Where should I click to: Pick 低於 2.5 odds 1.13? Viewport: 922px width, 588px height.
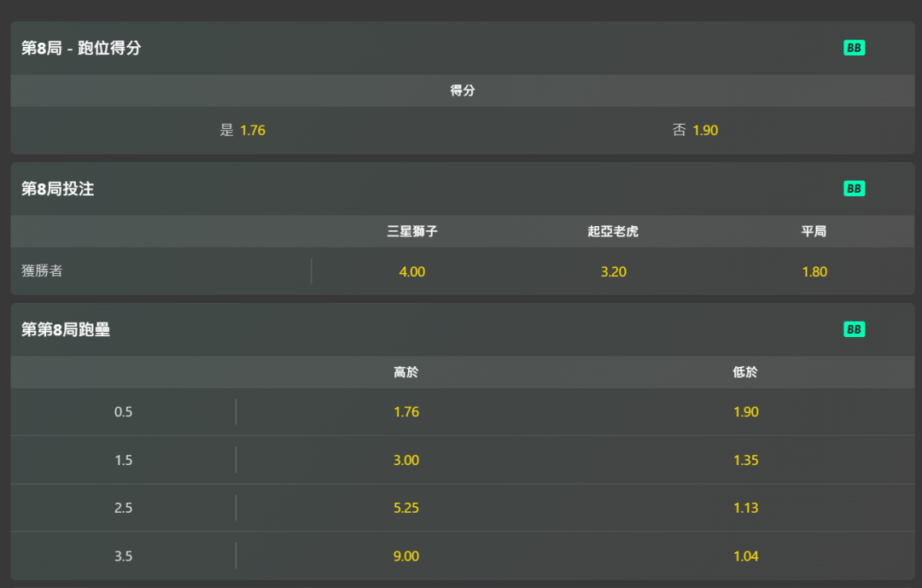point(745,508)
